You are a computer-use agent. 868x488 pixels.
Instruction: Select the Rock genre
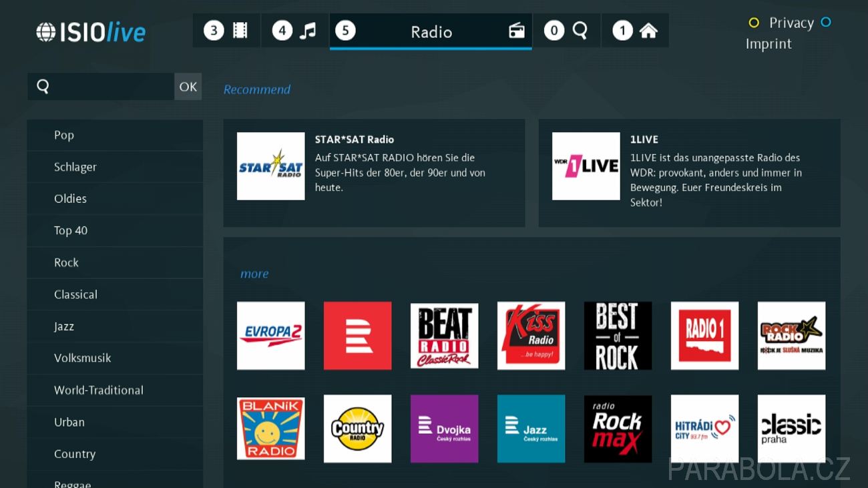pyautogui.click(x=115, y=263)
